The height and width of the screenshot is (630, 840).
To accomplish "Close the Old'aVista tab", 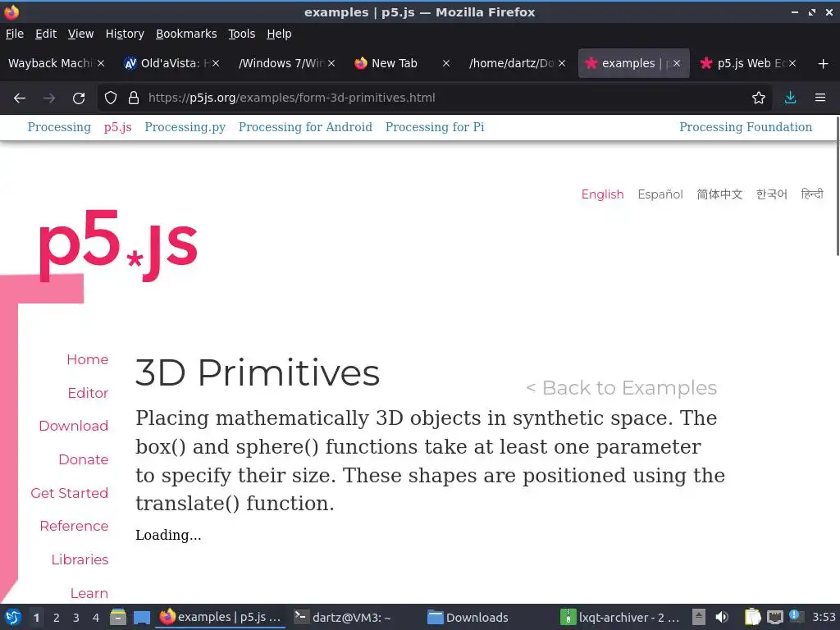I will (216, 63).
